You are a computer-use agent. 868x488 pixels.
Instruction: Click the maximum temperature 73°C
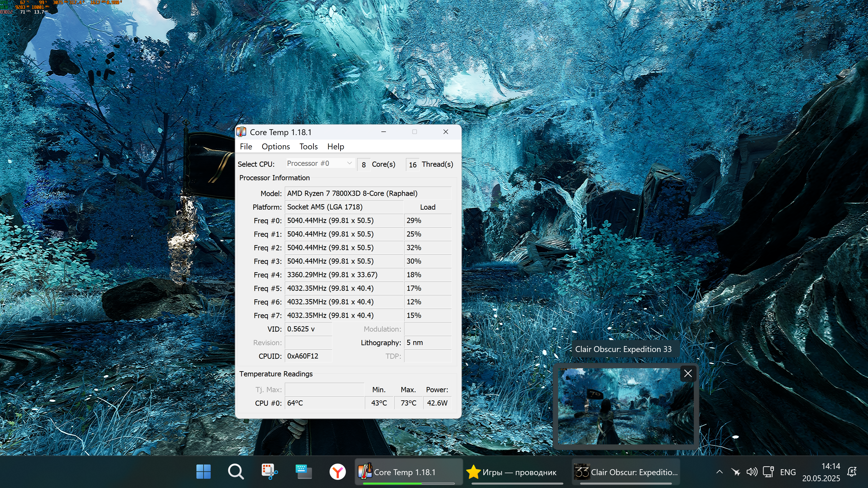(x=408, y=403)
